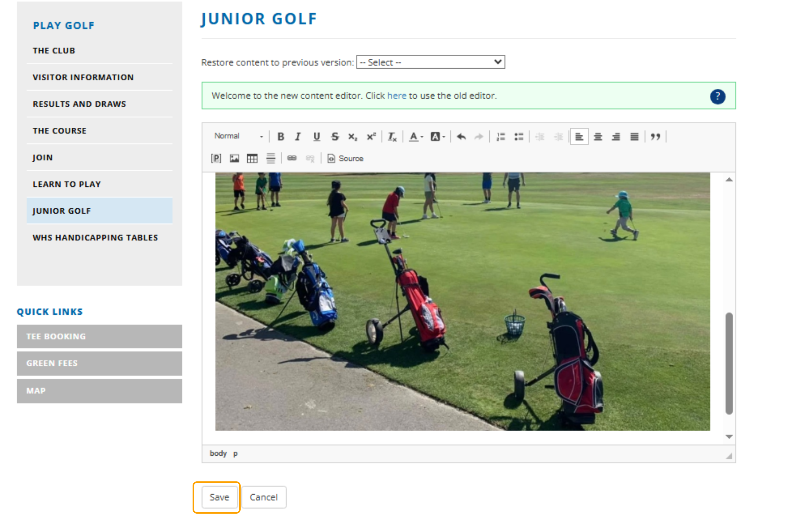Click 'here' link to use old editor
Screen dimensions: 792x532
[x=397, y=96]
